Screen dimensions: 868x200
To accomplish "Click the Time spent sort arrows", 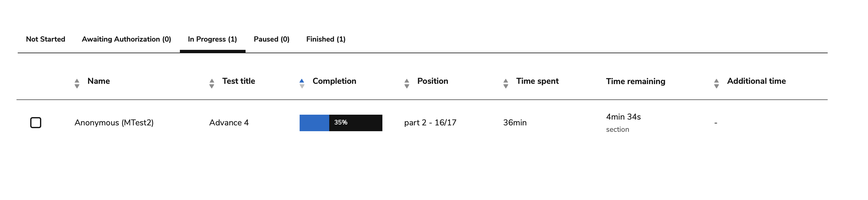I will (x=505, y=83).
